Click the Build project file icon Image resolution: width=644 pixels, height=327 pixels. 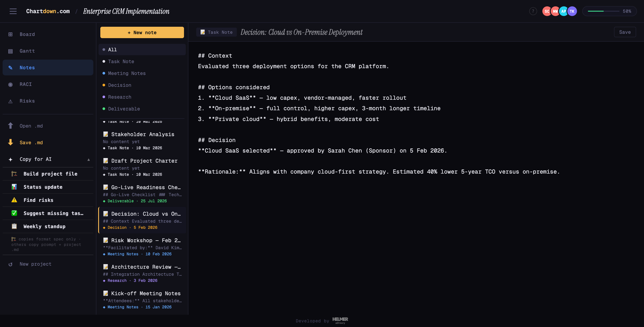click(x=14, y=174)
